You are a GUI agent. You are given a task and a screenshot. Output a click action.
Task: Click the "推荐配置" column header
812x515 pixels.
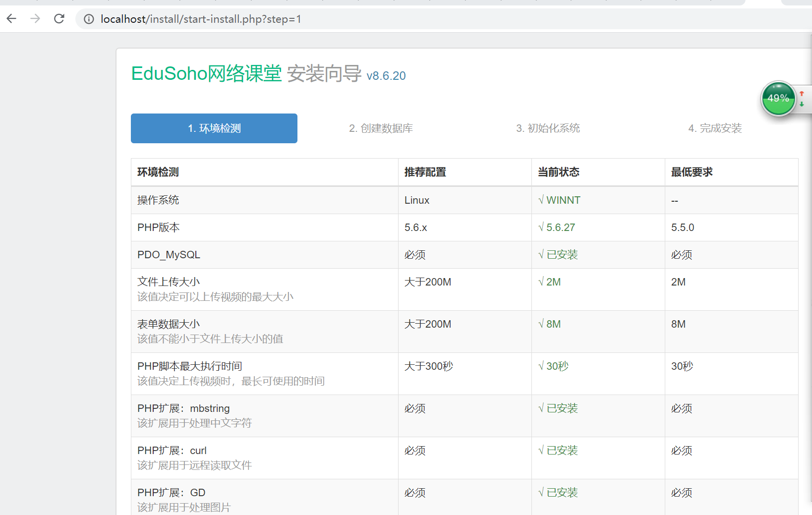tap(425, 172)
